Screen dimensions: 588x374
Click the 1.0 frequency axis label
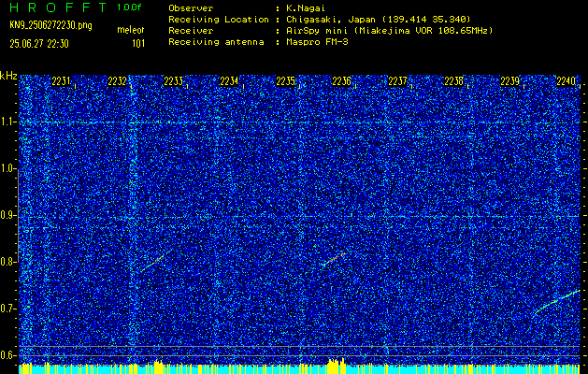pyautogui.click(x=7, y=169)
